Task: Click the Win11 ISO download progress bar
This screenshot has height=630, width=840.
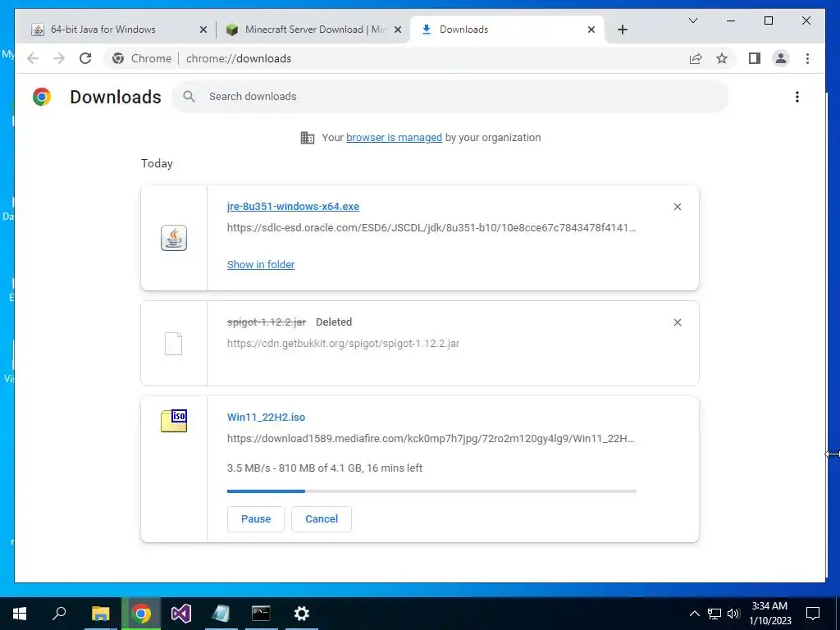Action: click(x=431, y=491)
